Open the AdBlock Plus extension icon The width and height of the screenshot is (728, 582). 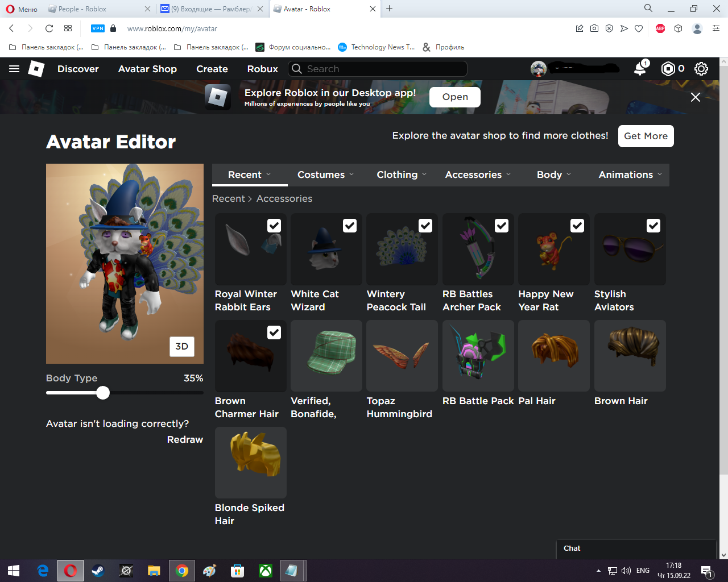coord(660,28)
